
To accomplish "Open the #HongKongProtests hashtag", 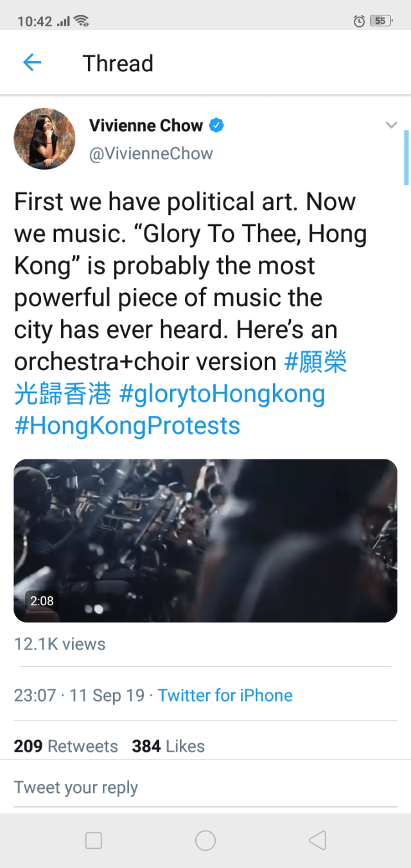I will tap(127, 425).
